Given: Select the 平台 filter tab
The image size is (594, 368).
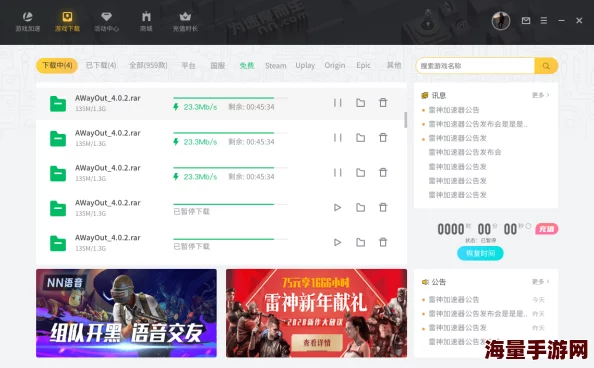Looking at the screenshot, I should pyautogui.click(x=188, y=66).
